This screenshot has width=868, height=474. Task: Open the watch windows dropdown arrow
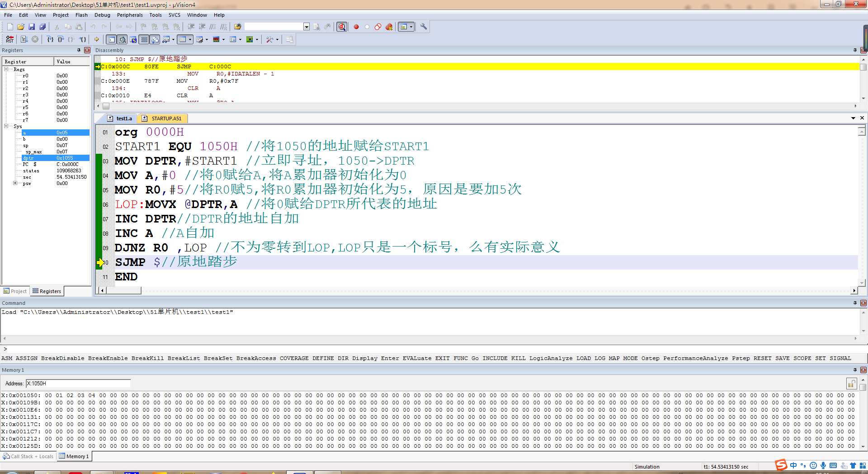173,39
